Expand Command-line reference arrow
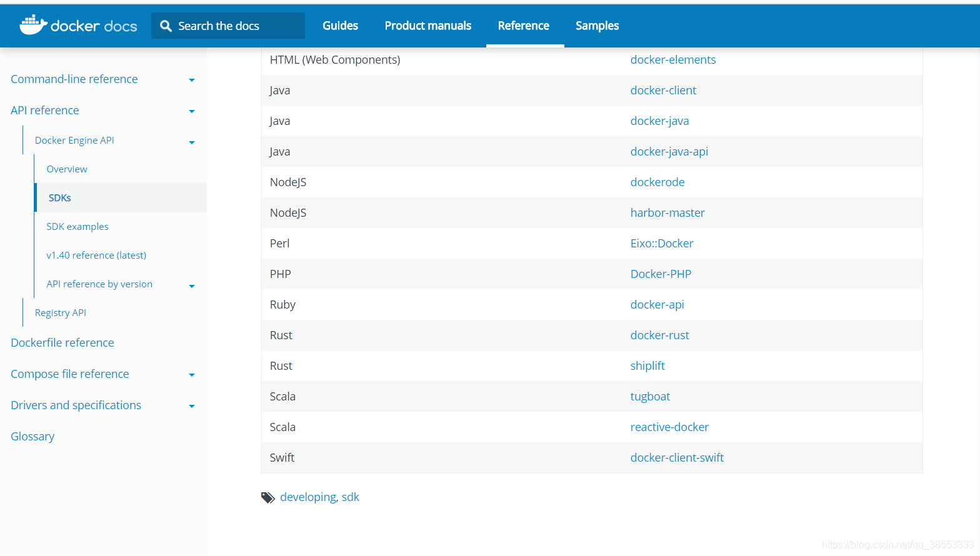 click(x=192, y=80)
